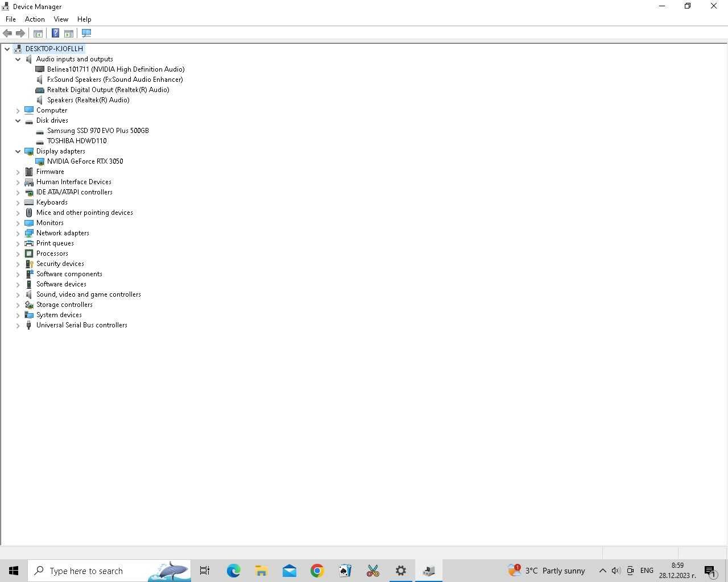The height and width of the screenshot is (582, 728).
Task: Click the ENG language indicator
Action: (x=647, y=571)
